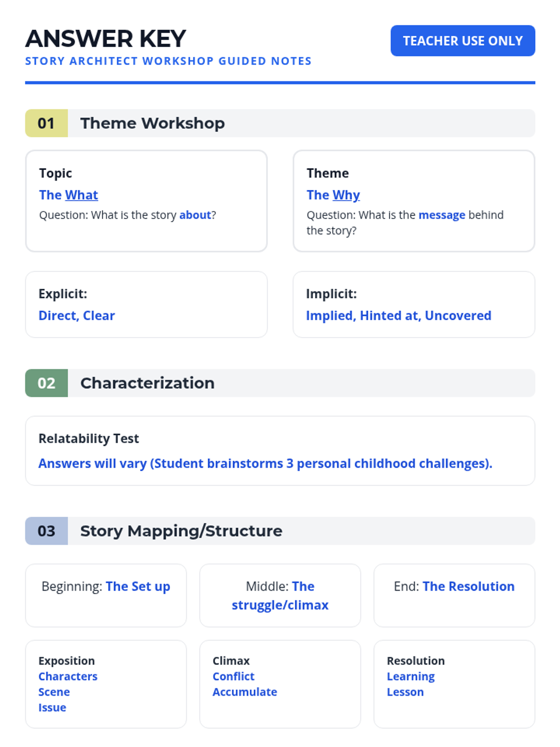Click the Relatability Test "Answers will vary" text
Screen dimensions: 560x747
pyautogui.click(x=265, y=463)
